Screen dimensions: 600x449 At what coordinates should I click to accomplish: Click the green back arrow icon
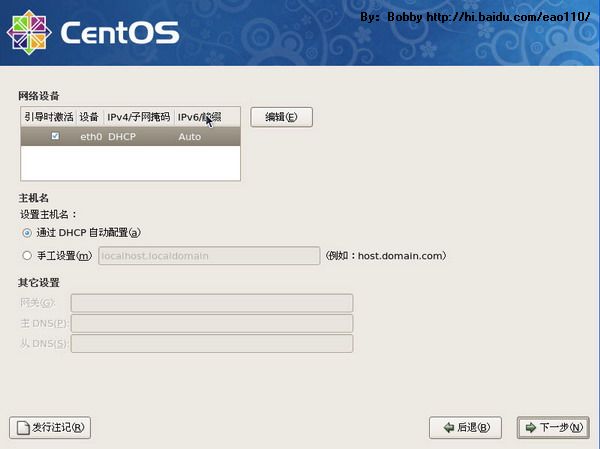(448, 428)
